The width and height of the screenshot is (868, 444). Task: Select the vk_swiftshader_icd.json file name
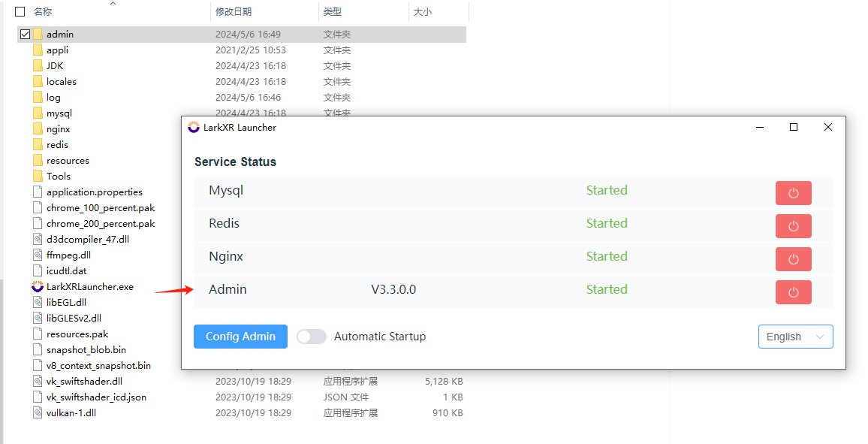(96, 397)
